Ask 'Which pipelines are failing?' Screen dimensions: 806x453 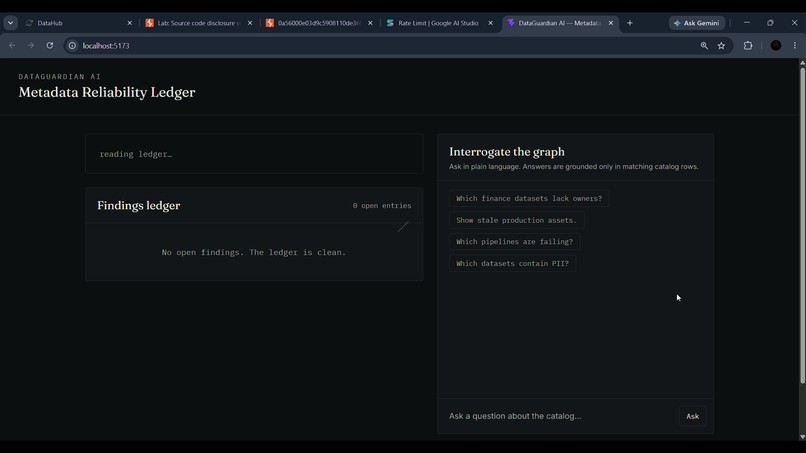click(x=514, y=242)
